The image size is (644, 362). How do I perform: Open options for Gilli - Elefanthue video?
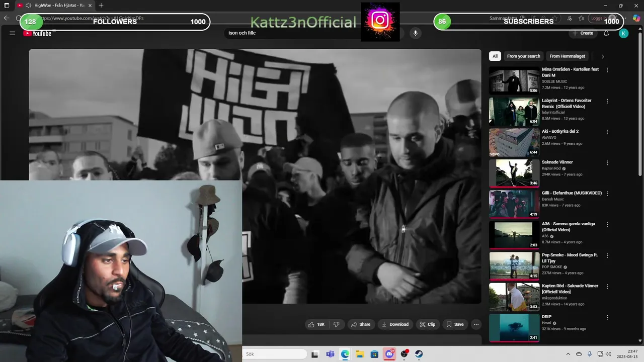607,194
